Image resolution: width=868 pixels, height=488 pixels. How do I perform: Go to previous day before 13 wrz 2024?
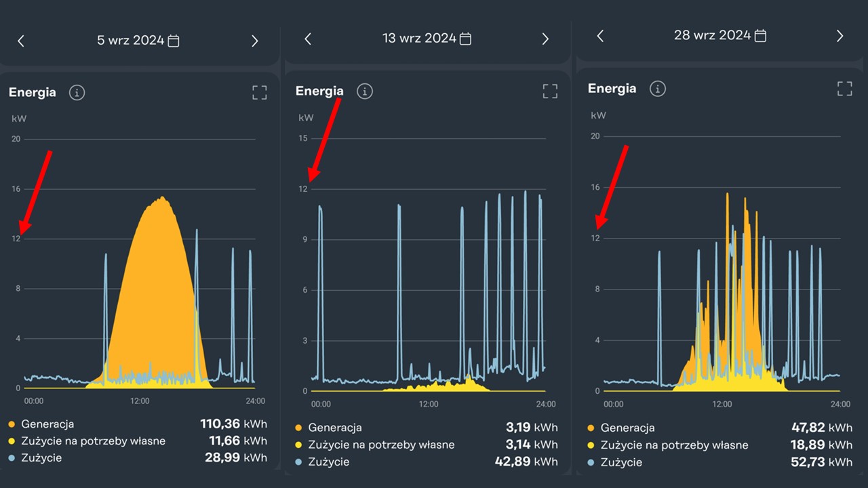308,39
